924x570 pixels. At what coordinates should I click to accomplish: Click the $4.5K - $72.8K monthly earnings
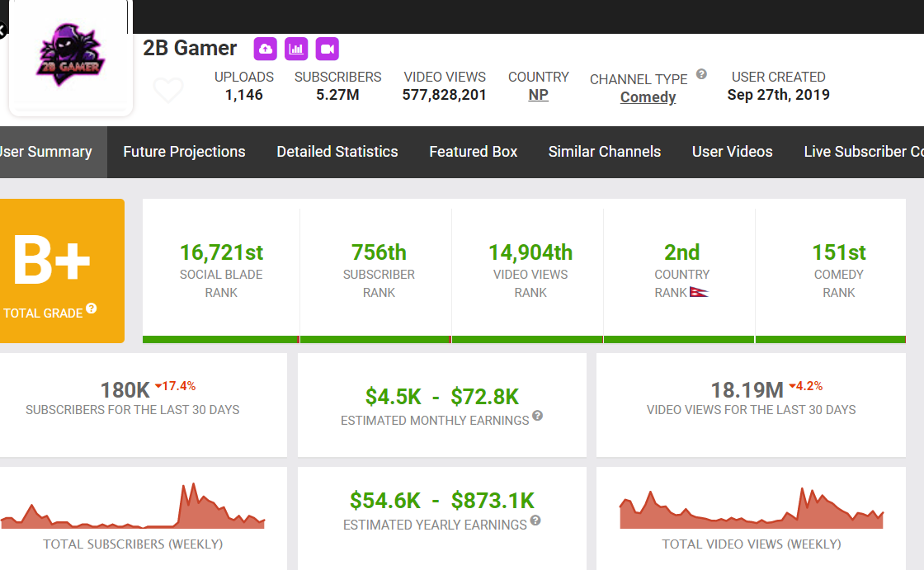[x=442, y=397]
